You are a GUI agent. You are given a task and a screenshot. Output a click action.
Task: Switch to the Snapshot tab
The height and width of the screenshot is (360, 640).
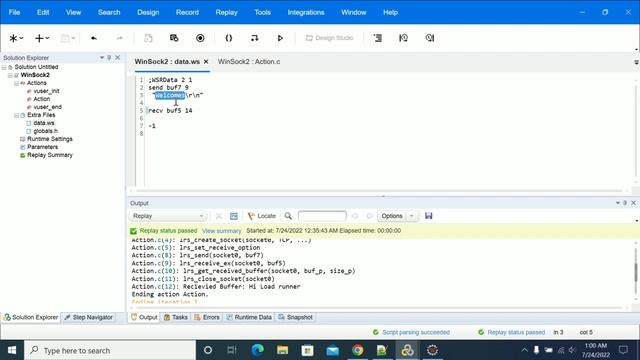click(296, 317)
